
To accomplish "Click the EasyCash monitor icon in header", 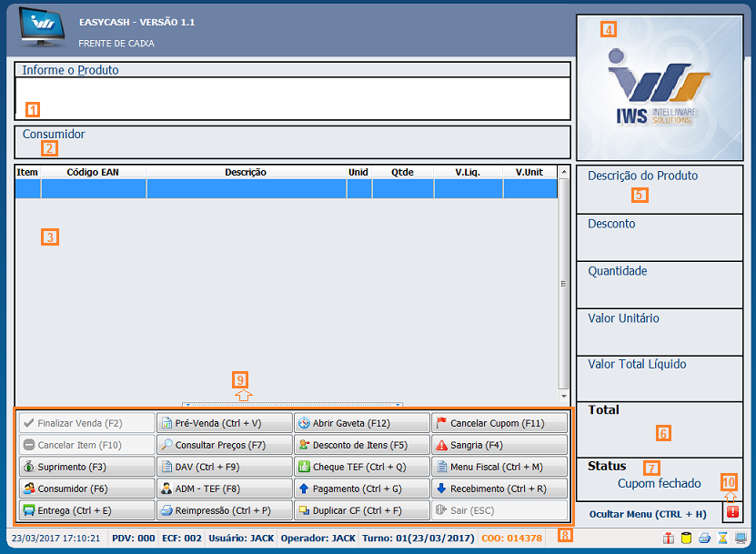I will tap(41, 31).
